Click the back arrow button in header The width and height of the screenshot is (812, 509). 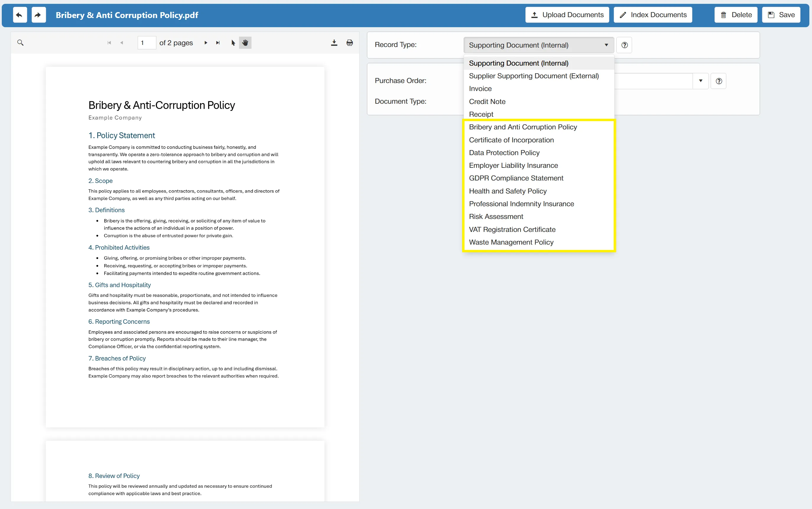20,15
